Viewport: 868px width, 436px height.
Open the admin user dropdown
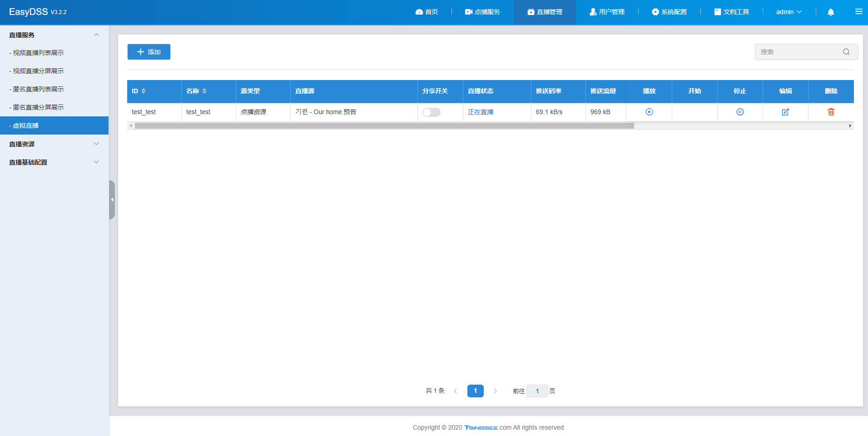coord(789,12)
